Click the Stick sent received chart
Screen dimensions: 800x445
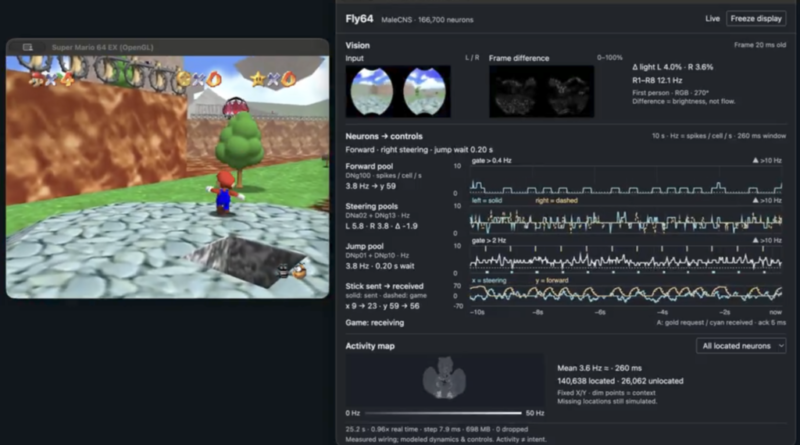(x=626, y=295)
